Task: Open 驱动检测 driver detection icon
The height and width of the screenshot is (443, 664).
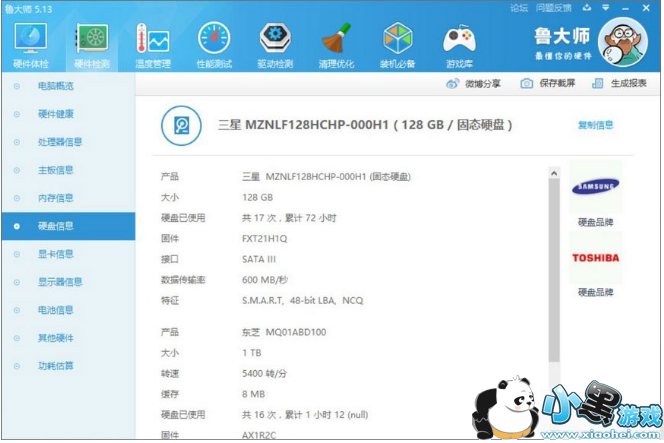Action: 275,38
